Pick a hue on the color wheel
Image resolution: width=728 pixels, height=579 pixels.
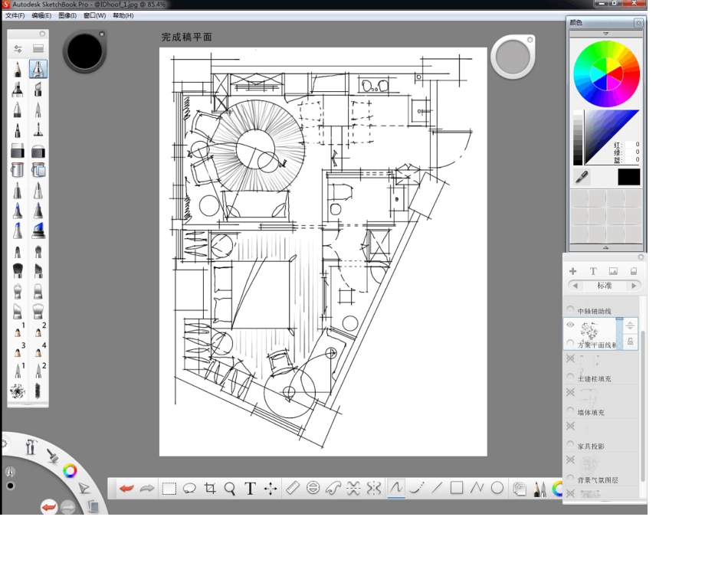click(606, 74)
